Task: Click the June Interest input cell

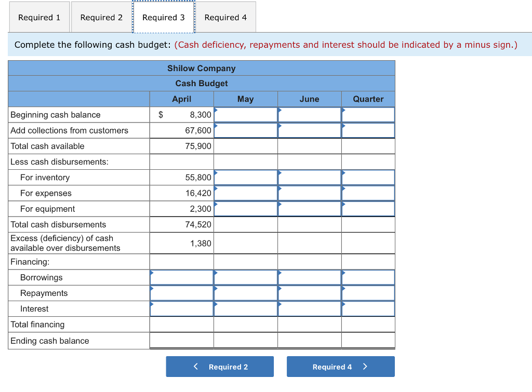Action: [309, 308]
